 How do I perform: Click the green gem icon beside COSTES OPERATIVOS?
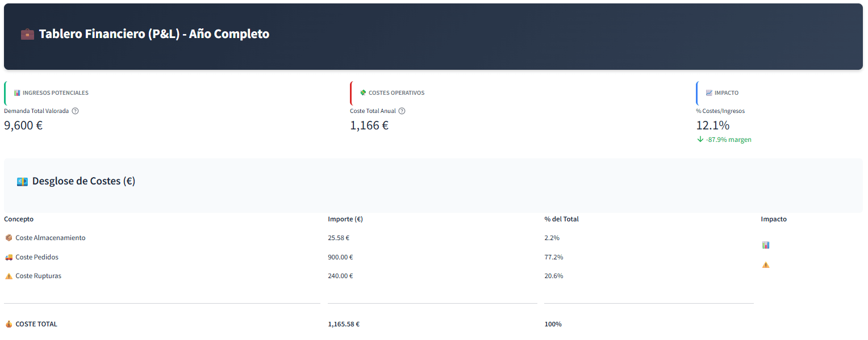(x=362, y=93)
